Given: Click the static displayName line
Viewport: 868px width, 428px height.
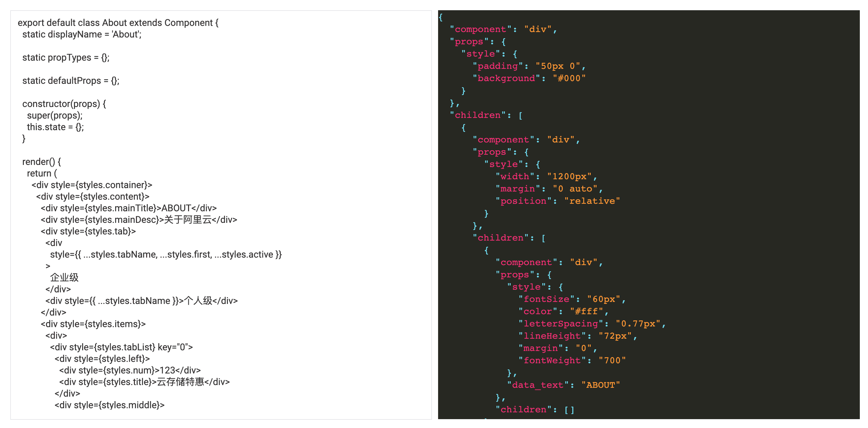Looking at the screenshot, I should pos(82,34).
